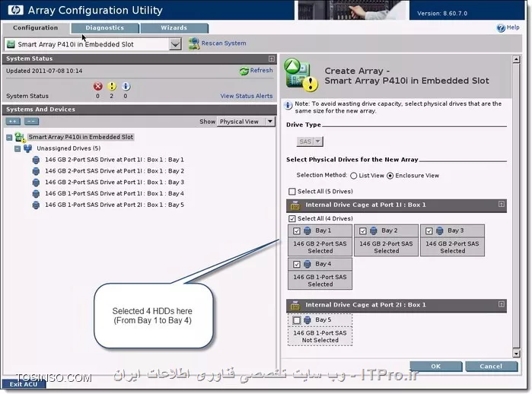Collapse the System Status panel

pyautogui.click(x=272, y=59)
